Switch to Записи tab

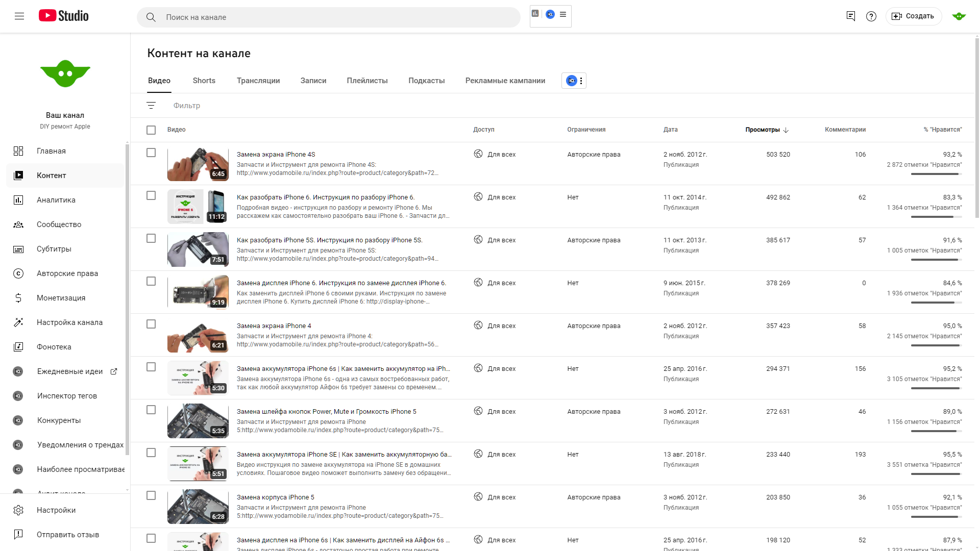pos(313,81)
